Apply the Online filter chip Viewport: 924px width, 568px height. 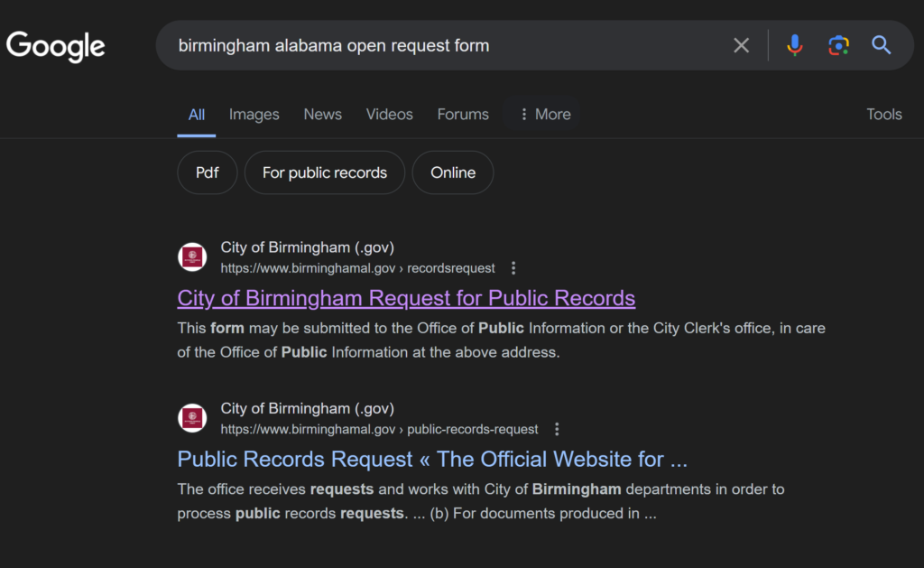(x=453, y=172)
